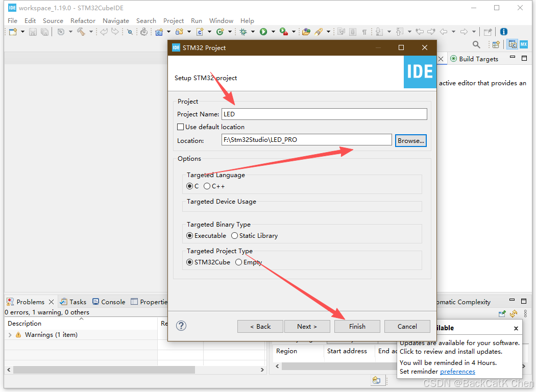Open the External Tools dropdown arrow
This screenshot has height=392, width=536.
point(294,32)
